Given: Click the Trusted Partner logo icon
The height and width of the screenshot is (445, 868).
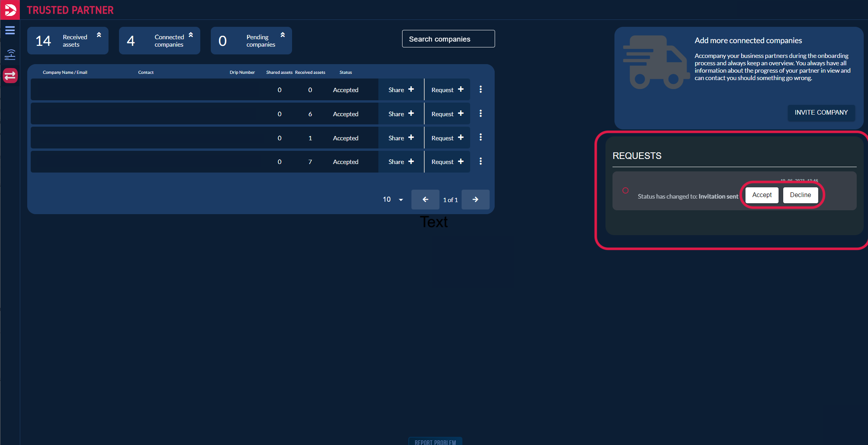Looking at the screenshot, I should click(10, 10).
